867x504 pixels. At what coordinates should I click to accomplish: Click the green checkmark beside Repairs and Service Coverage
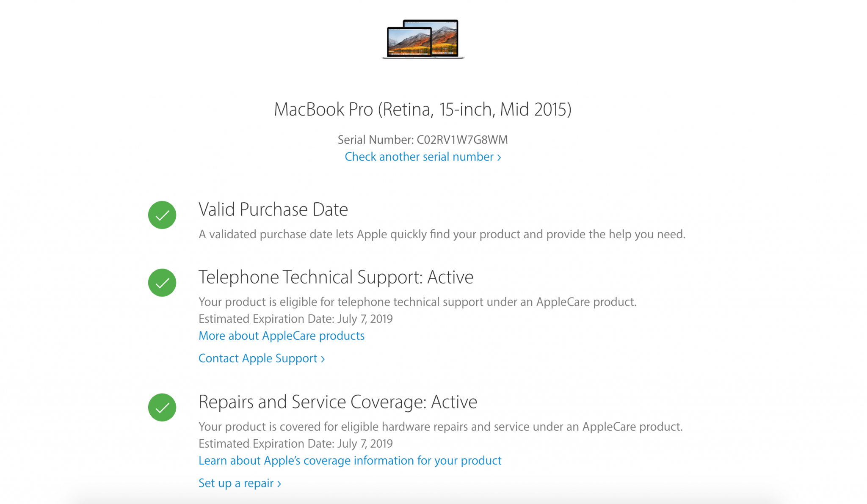(x=162, y=408)
